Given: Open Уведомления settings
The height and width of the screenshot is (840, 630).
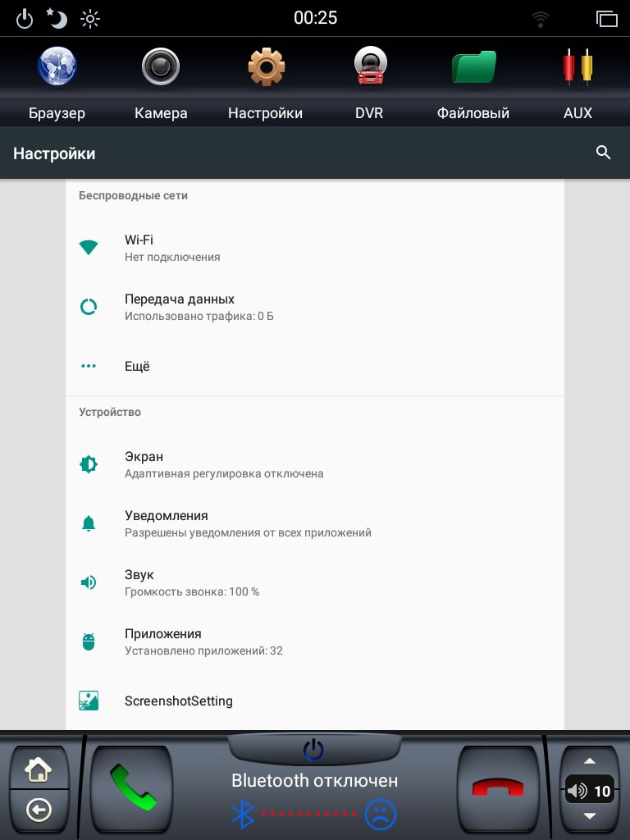Looking at the screenshot, I should (315, 523).
